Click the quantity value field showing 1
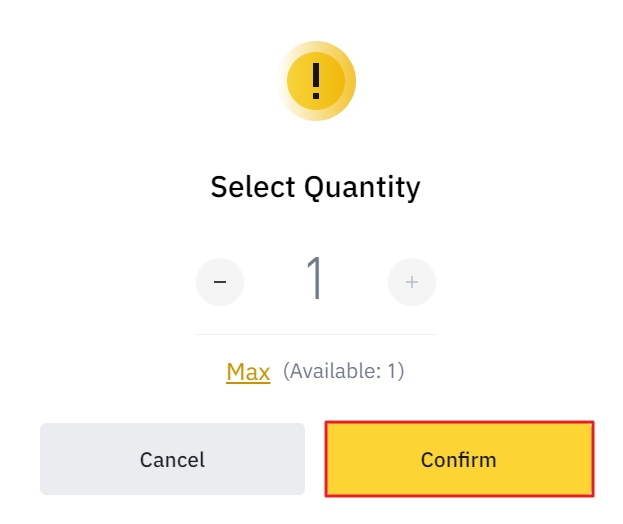Viewport: 623px width, 524px height. (315, 280)
